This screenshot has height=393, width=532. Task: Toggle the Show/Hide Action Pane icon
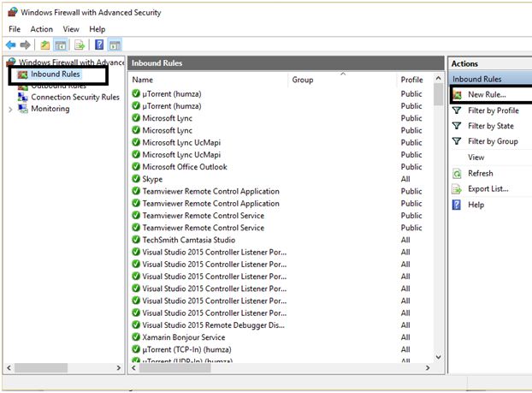[x=115, y=45]
